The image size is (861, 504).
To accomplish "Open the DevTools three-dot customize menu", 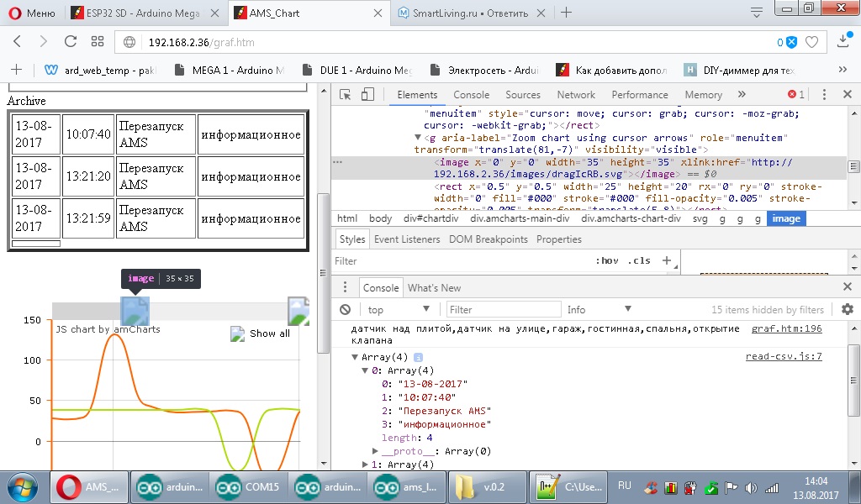I will 825,95.
